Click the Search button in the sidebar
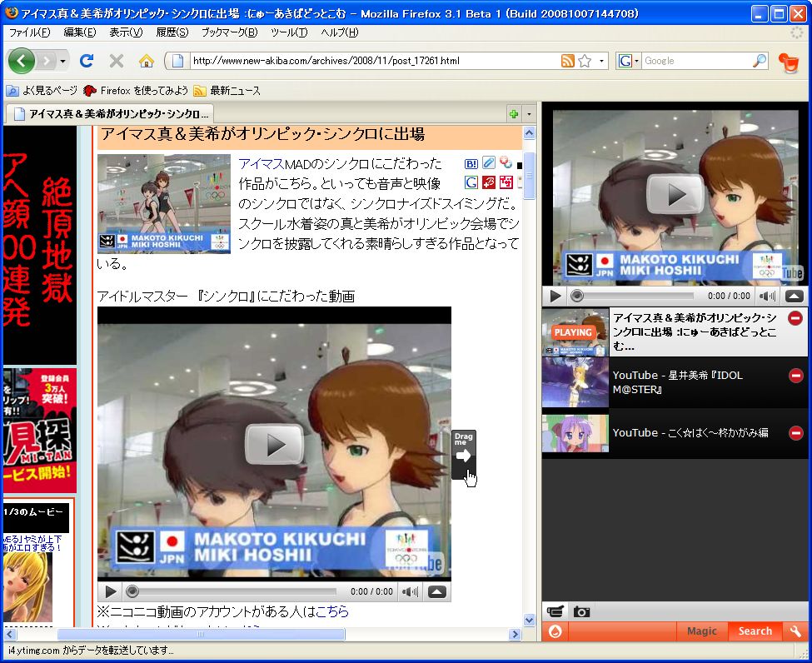The height and width of the screenshot is (663, 812). [755, 631]
